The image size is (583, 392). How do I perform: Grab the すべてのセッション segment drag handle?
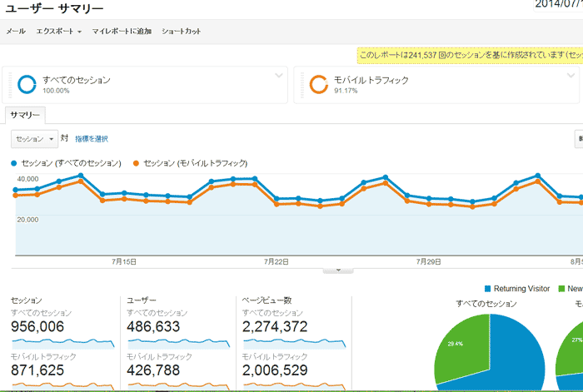[10, 84]
